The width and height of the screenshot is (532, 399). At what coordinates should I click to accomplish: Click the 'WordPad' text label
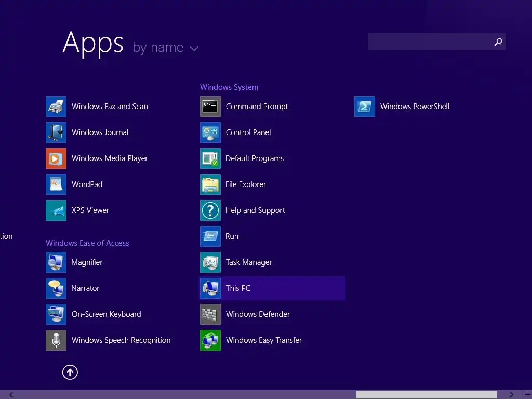(x=87, y=184)
